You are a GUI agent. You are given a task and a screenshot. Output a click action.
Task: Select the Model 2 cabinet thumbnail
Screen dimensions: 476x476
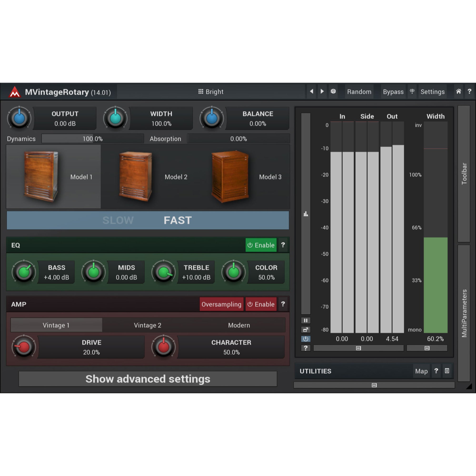click(x=136, y=177)
